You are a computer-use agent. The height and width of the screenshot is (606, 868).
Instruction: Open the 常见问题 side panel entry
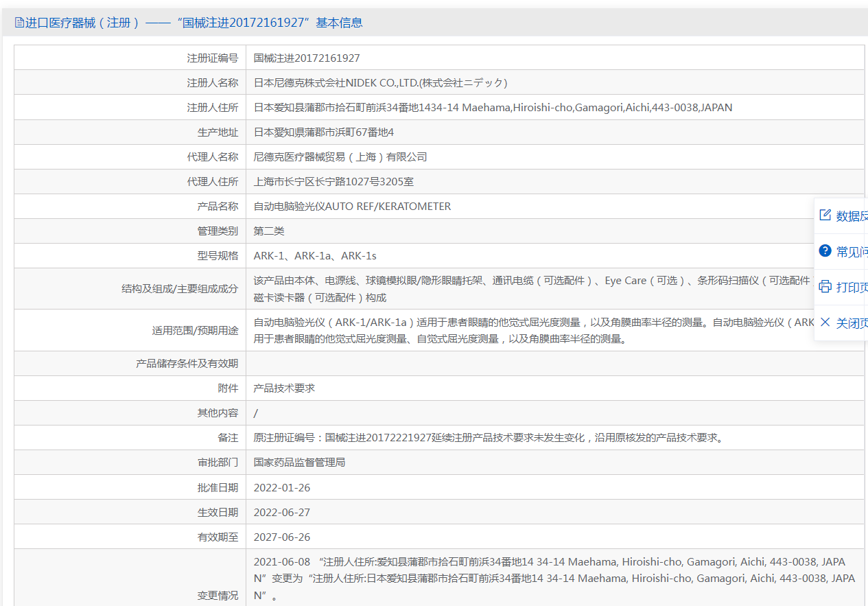point(841,251)
